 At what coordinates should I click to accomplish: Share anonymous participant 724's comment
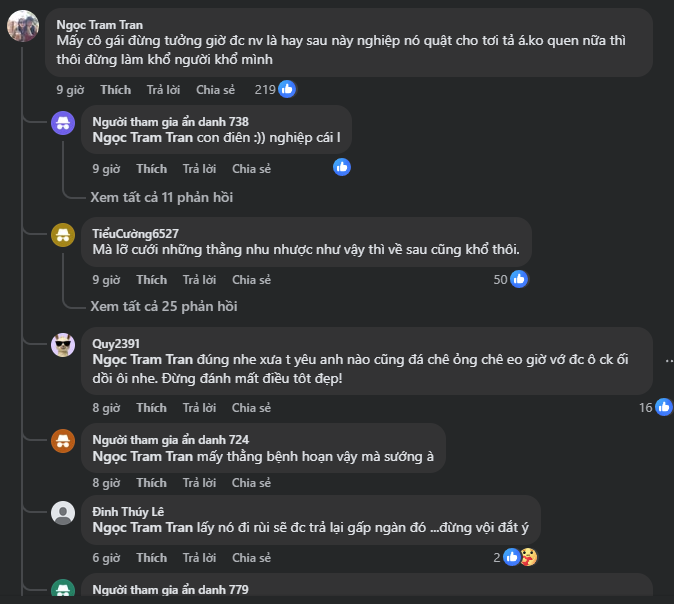tap(251, 483)
